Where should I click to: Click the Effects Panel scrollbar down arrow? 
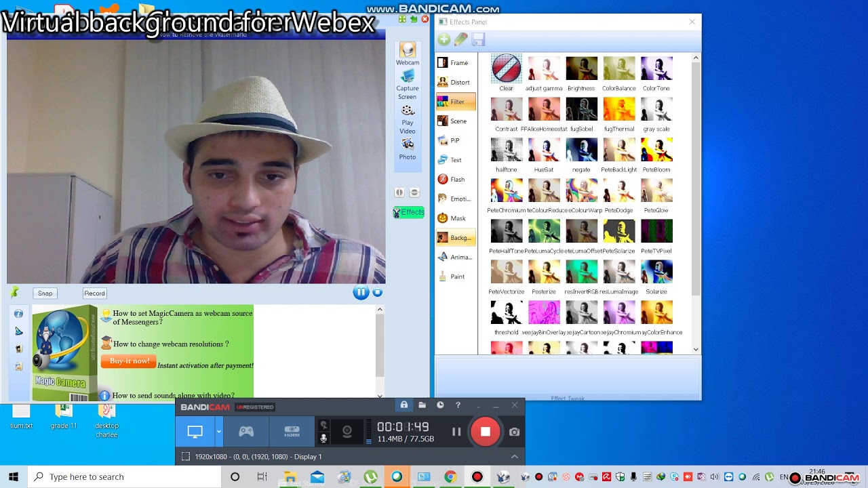pos(696,350)
